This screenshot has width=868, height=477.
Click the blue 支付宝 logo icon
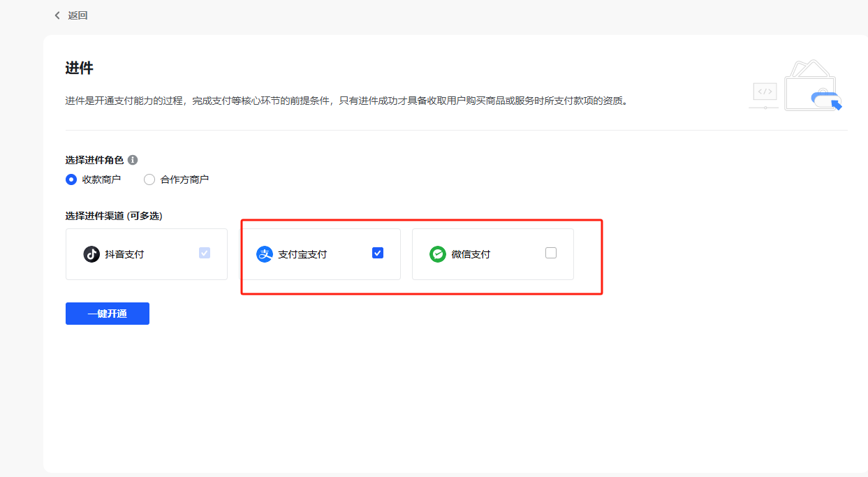[x=265, y=254]
